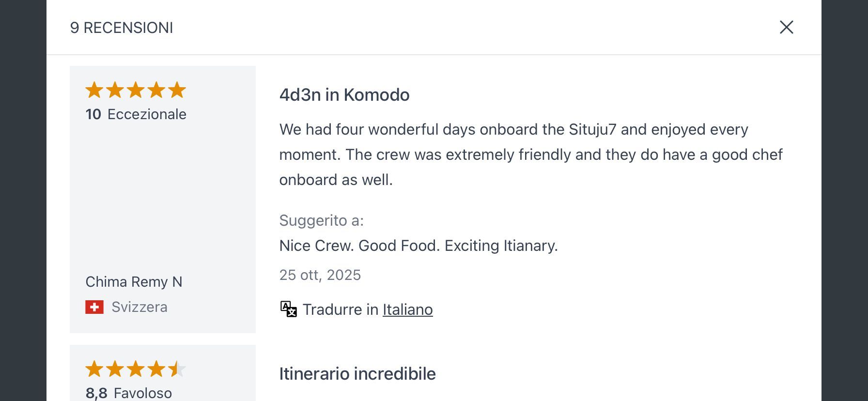The height and width of the screenshot is (401, 868).
Task: Click the third star of the Eccezionale review
Action: pos(136,90)
